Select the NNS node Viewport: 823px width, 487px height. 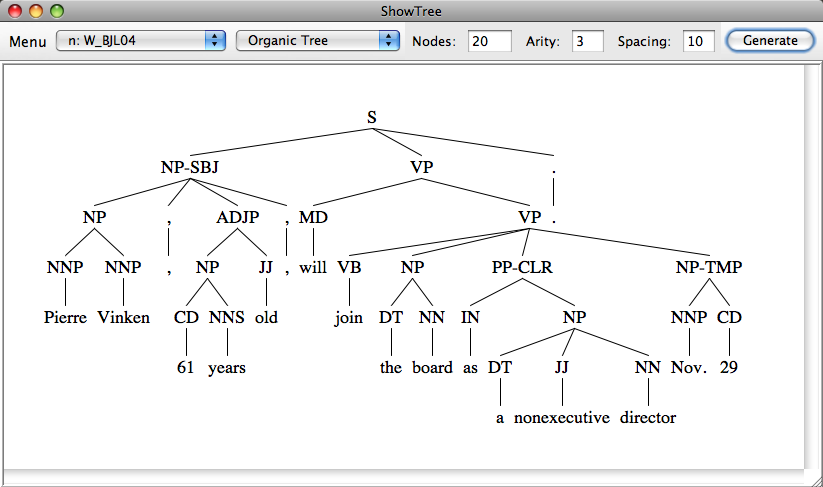(x=227, y=317)
